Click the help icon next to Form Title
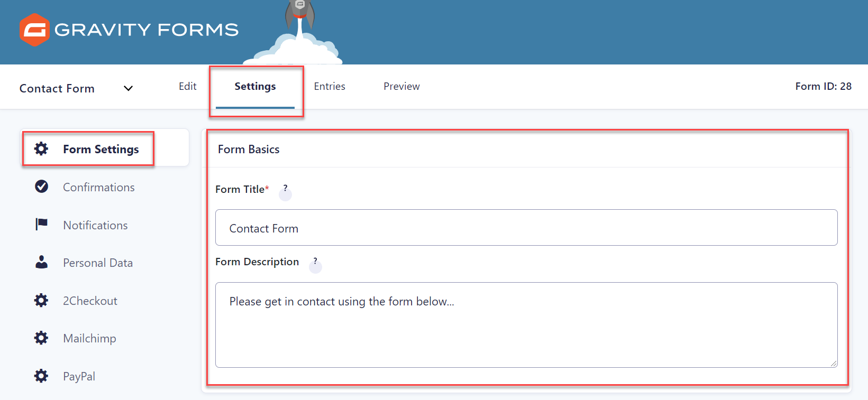The image size is (868, 400). [285, 192]
